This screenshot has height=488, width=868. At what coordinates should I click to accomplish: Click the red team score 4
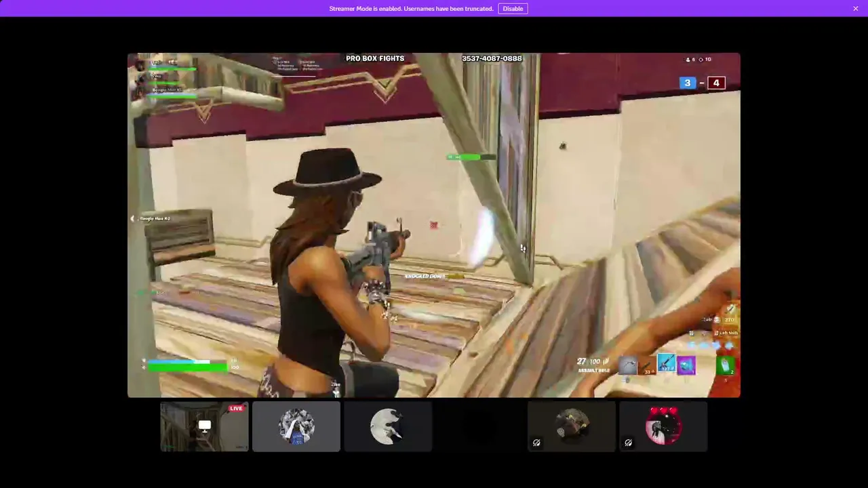716,83
